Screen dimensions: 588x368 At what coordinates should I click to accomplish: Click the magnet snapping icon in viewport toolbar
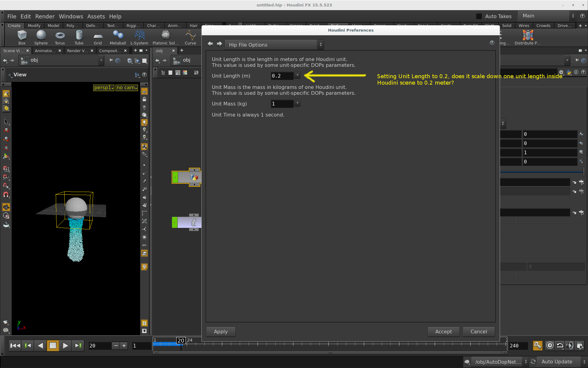[x=6, y=195]
